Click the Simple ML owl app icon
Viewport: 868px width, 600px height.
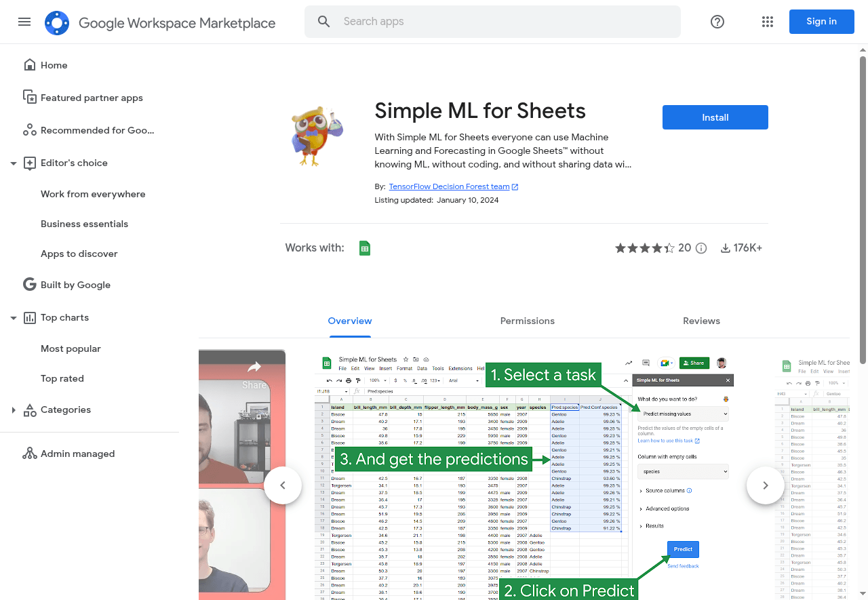point(317,136)
